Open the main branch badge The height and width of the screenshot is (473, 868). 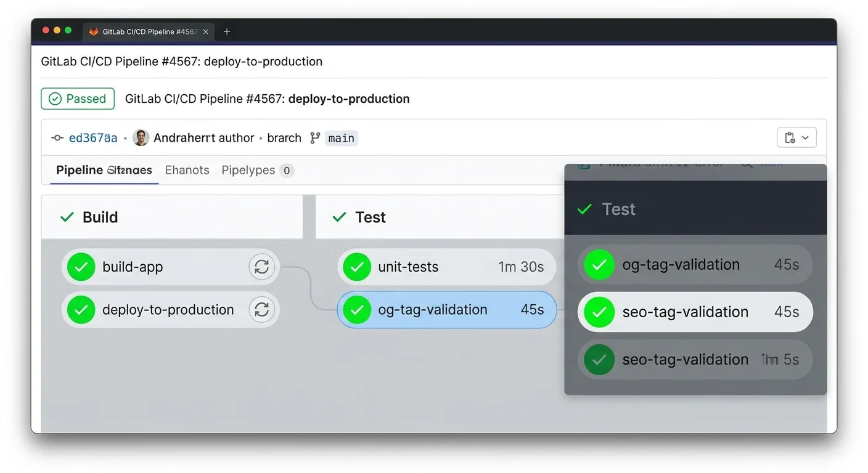coord(342,138)
